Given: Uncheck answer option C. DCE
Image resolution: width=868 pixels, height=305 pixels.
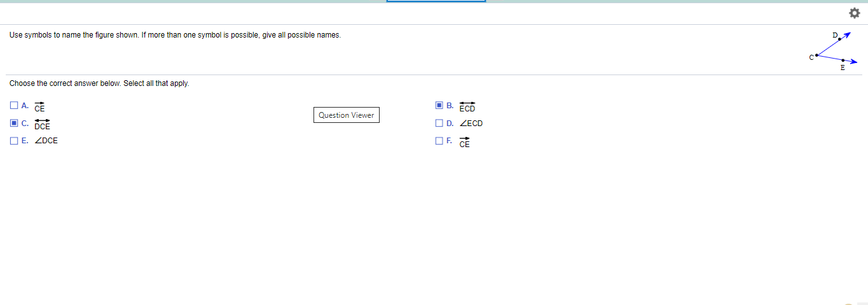Looking at the screenshot, I should 14,123.
